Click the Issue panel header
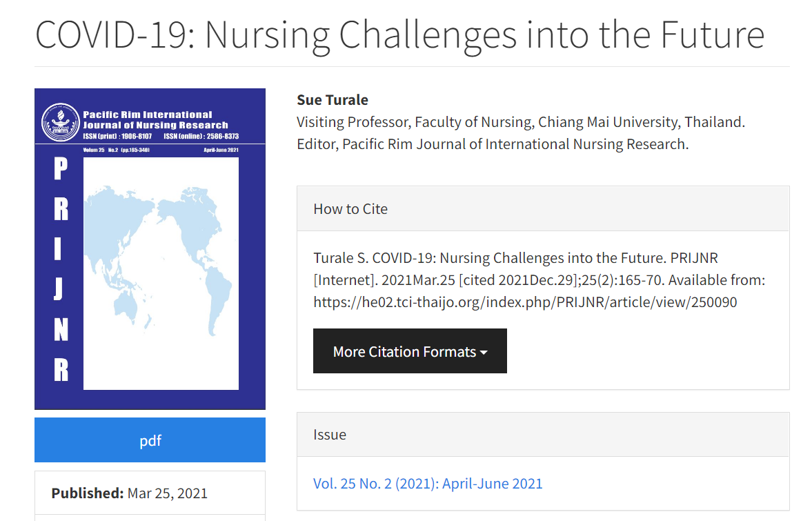 [543, 435]
